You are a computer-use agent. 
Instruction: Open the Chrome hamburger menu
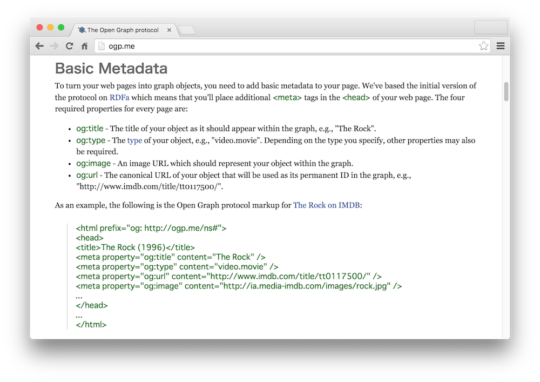(x=500, y=46)
